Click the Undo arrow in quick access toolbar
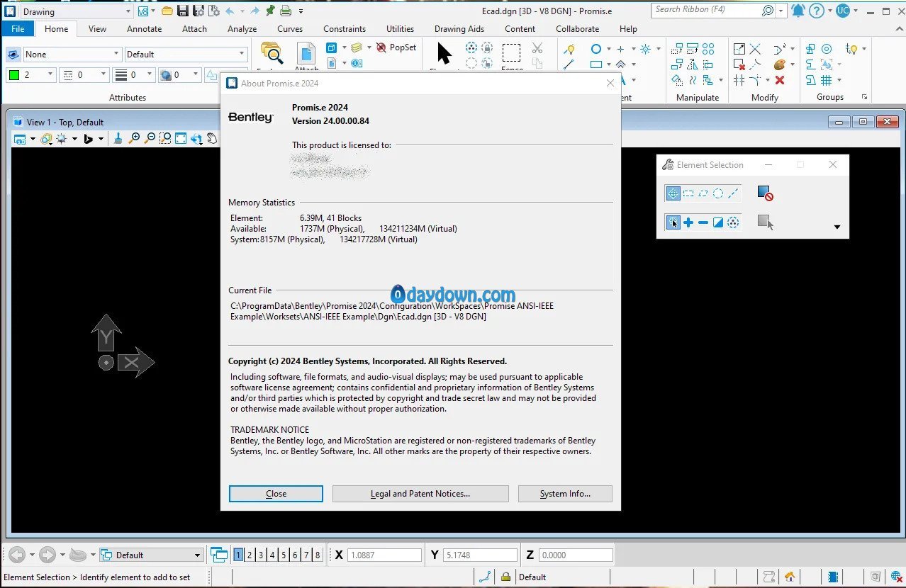 230,11
